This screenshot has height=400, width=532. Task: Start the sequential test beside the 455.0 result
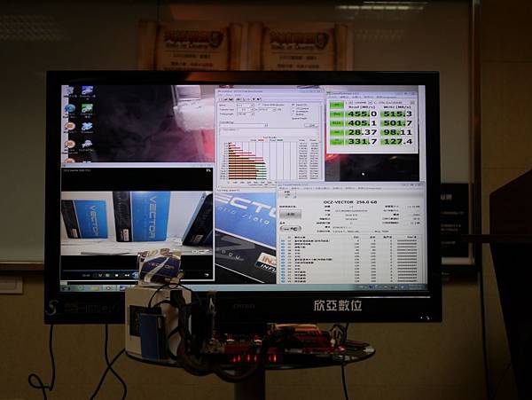point(337,114)
